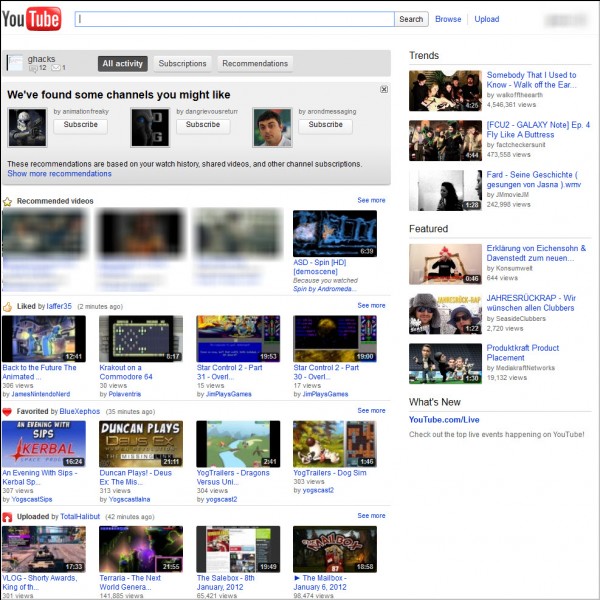The width and height of the screenshot is (600, 600).
Task: Open YogTrailers - Dragons Versus Unicorns title
Action: click(x=233, y=477)
